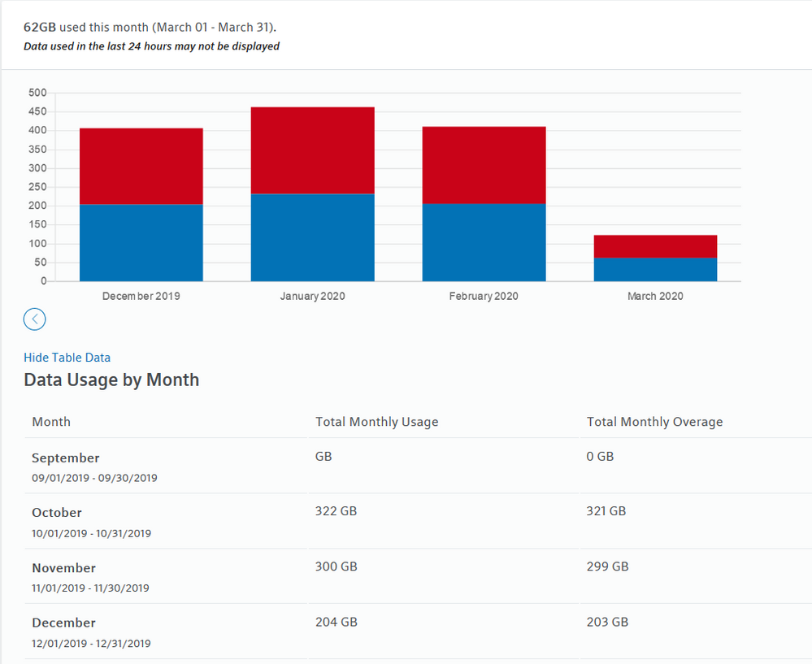Click the Data Usage by Month heading
The width and height of the screenshot is (812, 664).
pos(111,380)
